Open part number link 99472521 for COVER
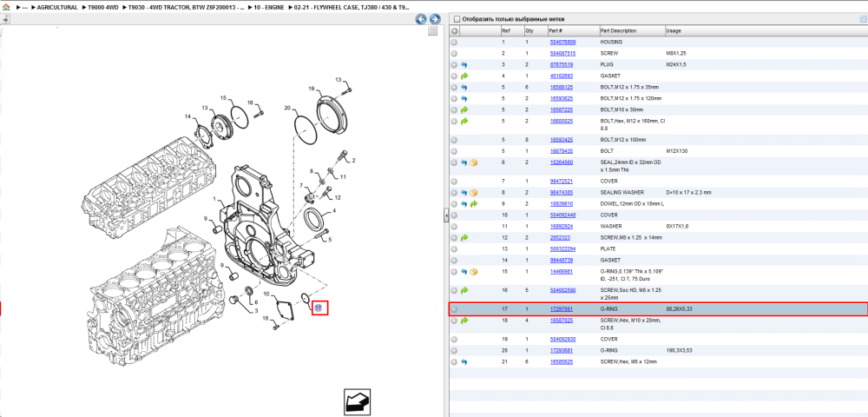Viewport: 868px width, 417px height. pos(562,181)
